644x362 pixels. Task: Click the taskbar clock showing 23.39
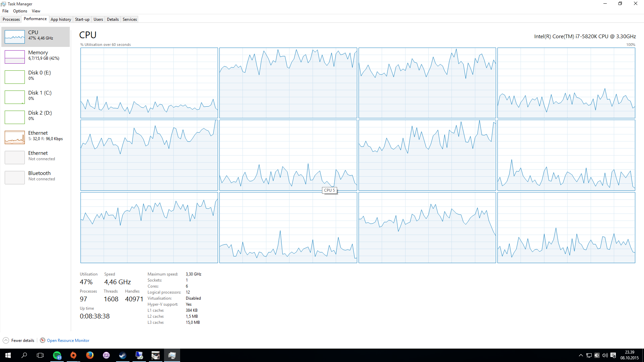pos(629,355)
